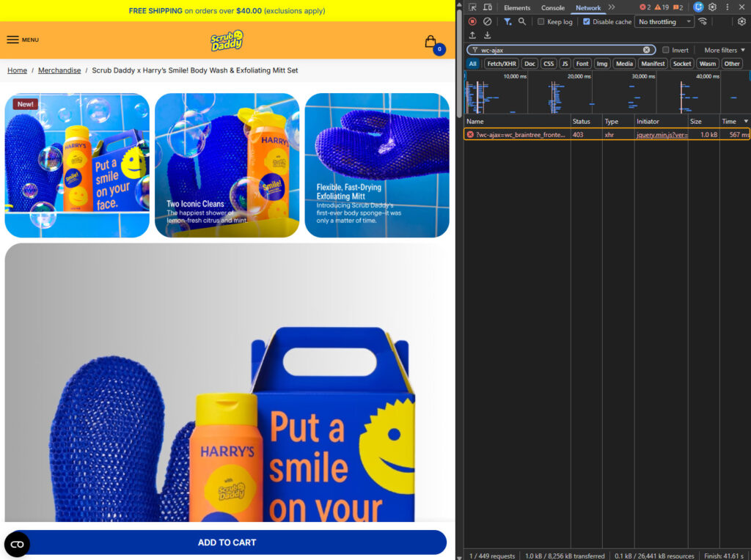751x560 pixels.
Task: Open the jquery.min.js initiator link
Action: click(x=662, y=135)
